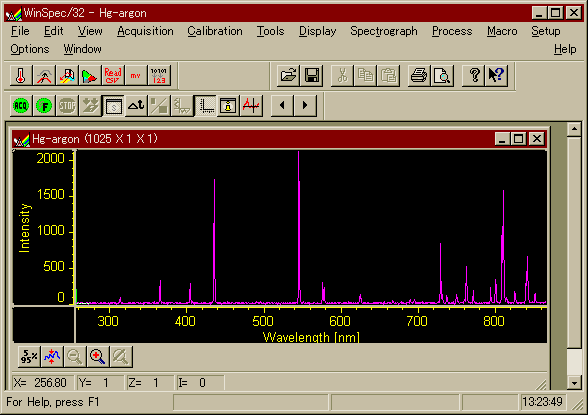Open the Acquisition menu
588x415 pixels.
[145, 31]
